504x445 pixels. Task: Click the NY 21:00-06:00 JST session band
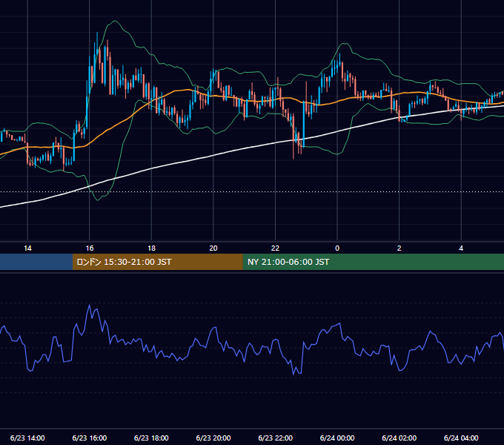(373, 262)
